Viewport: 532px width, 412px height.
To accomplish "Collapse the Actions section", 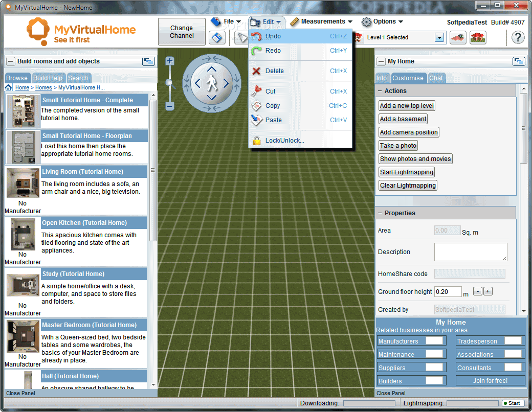I will (380, 91).
